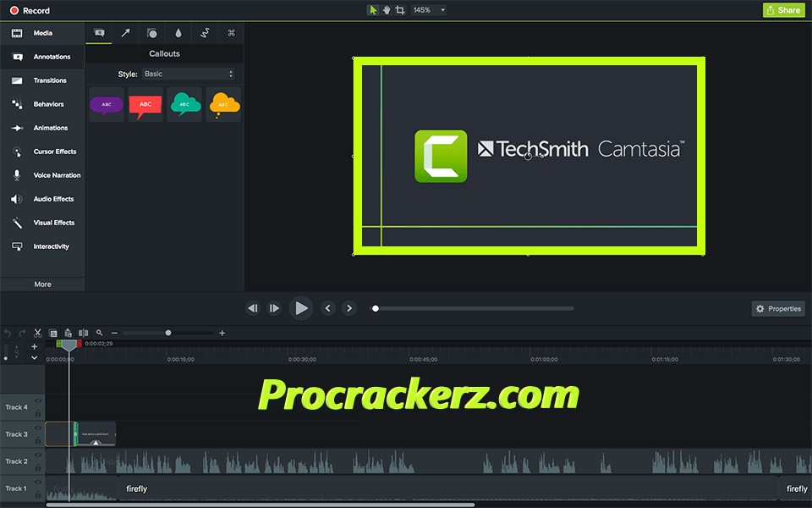Choose the orange thought cloud callout
This screenshot has height=508, width=812.
point(223,105)
